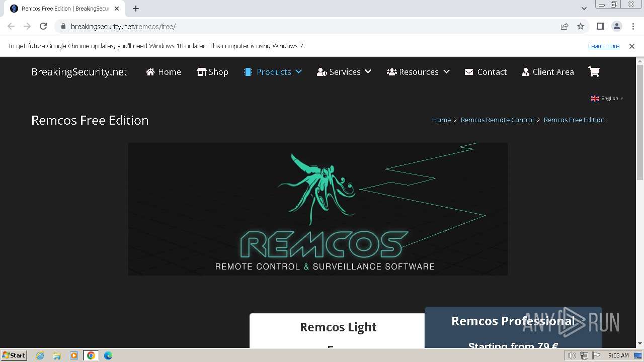Screen dimensions: 644x362
Task: Click the Show desktop button in the tray
Action: 638,355
